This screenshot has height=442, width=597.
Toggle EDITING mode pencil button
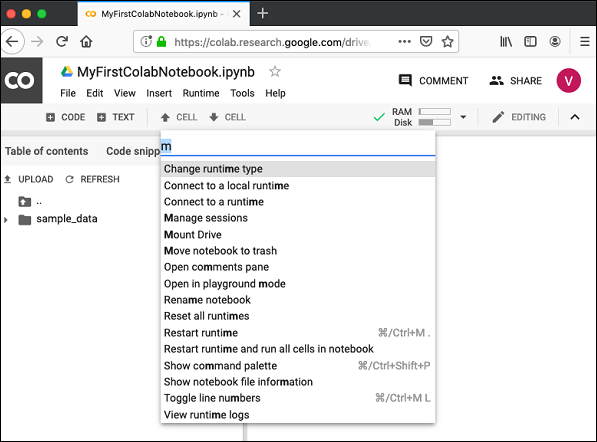[519, 117]
